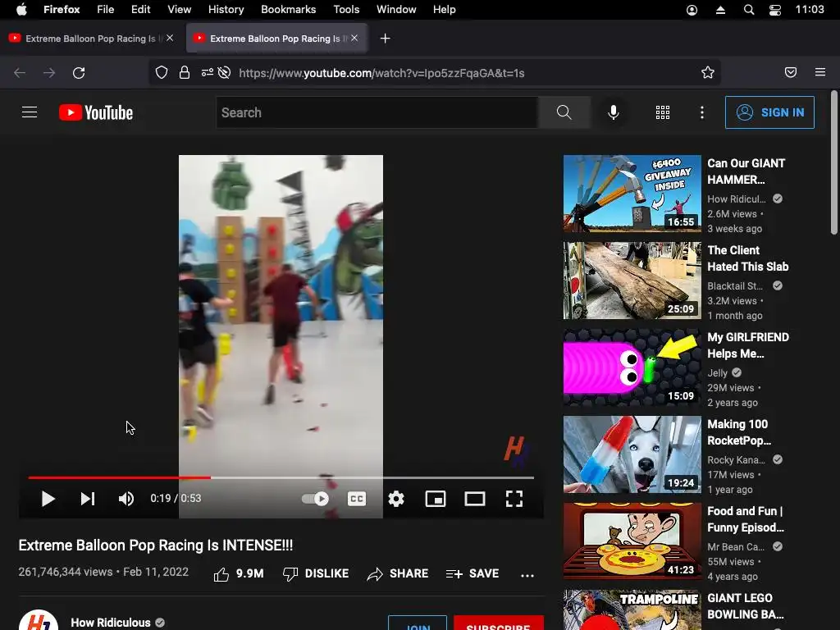Open the YouTube apps grid
This screenshot has height=630, width=840.
point(663,112)
